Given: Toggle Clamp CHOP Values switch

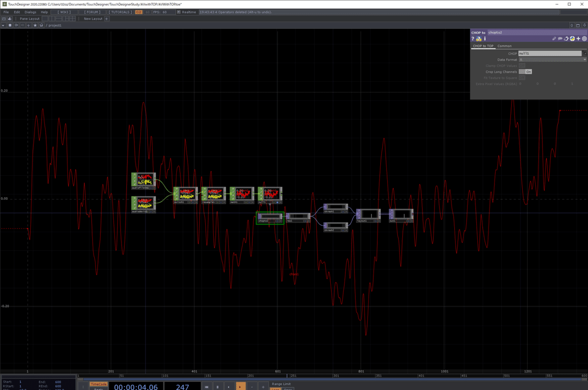Looking at the screenshot, I should click(x=522, y=66).
